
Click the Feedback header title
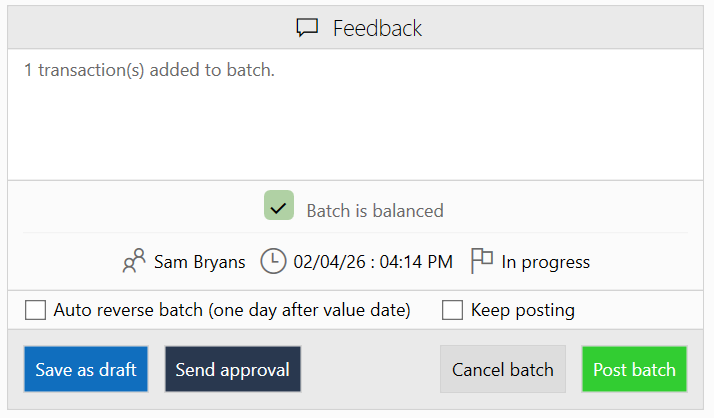377,28
